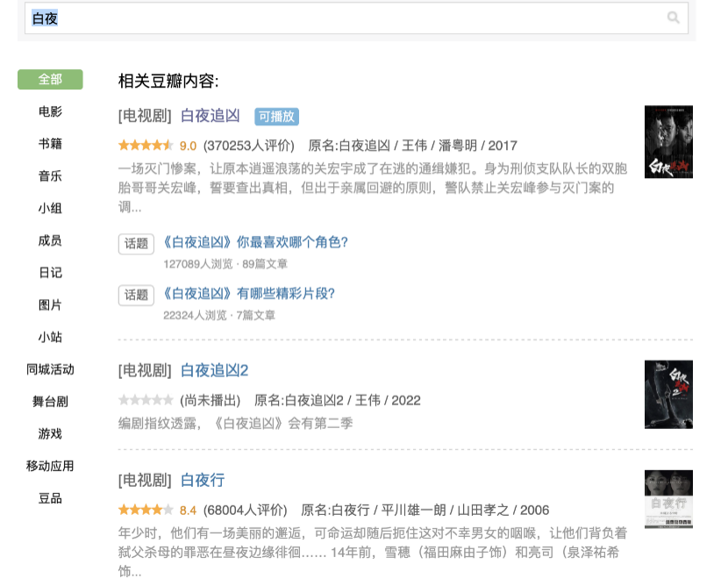Filter results by 豆品
This screenshot has width=728, height=586.
pyautogui.click(x=50, y=498)
